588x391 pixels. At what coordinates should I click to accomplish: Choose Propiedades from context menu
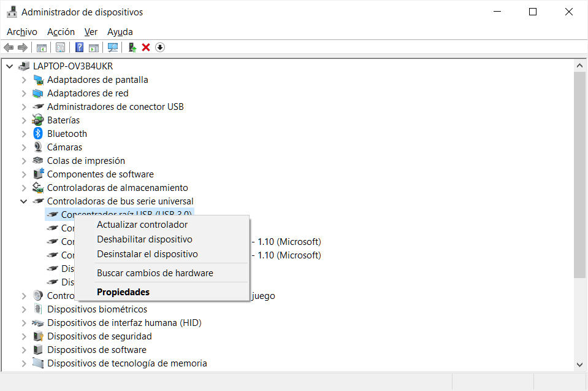tap(162, 292)
